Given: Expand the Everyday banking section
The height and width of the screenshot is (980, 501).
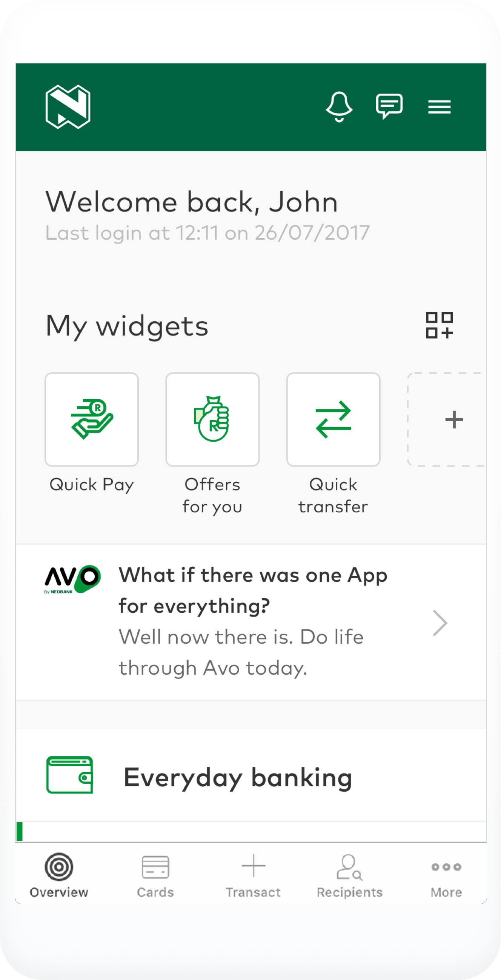Looking at the screenshot, I should [x=238, y=778].
